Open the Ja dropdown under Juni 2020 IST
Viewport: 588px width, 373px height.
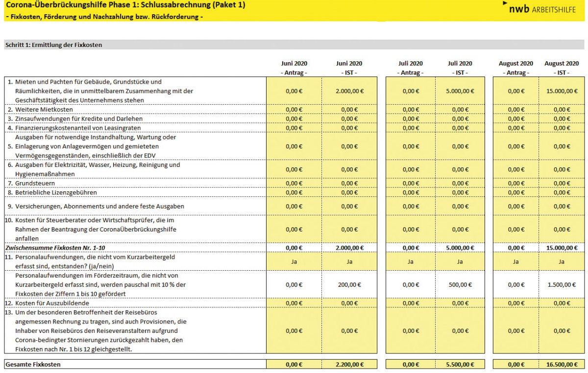(x=349, y=262)
